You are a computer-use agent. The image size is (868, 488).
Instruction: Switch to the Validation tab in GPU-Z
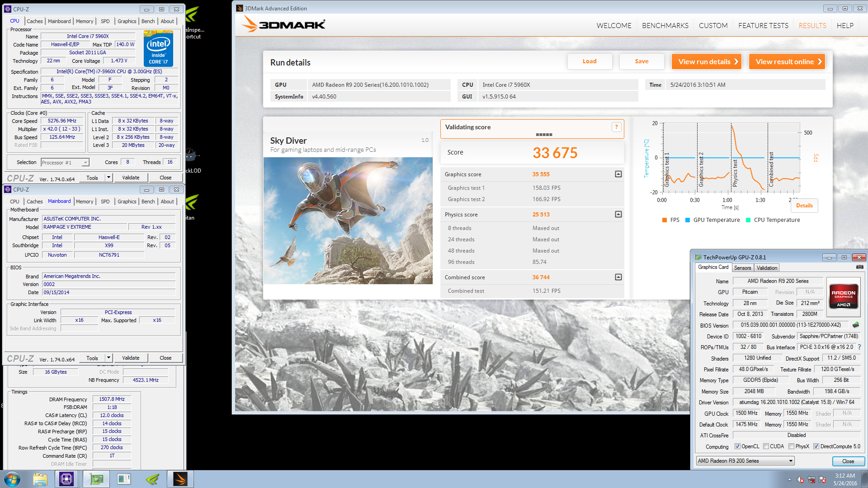[x=767, y=268]
